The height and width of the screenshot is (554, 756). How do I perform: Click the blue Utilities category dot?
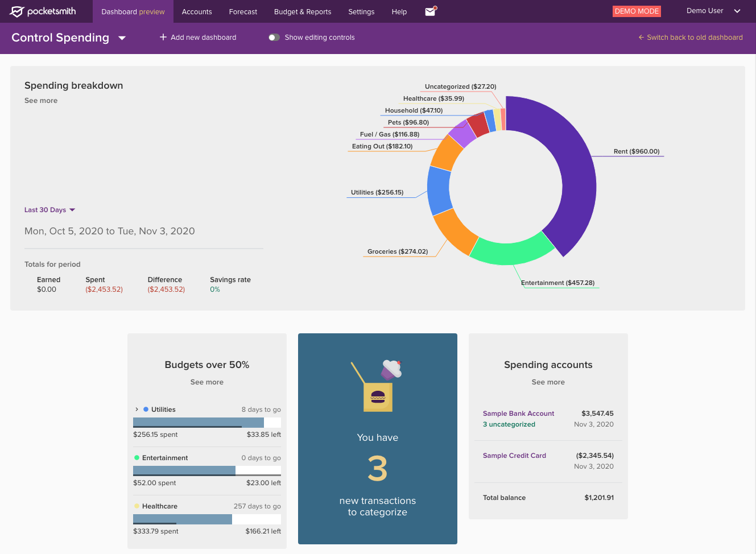[x=146, y=410]
